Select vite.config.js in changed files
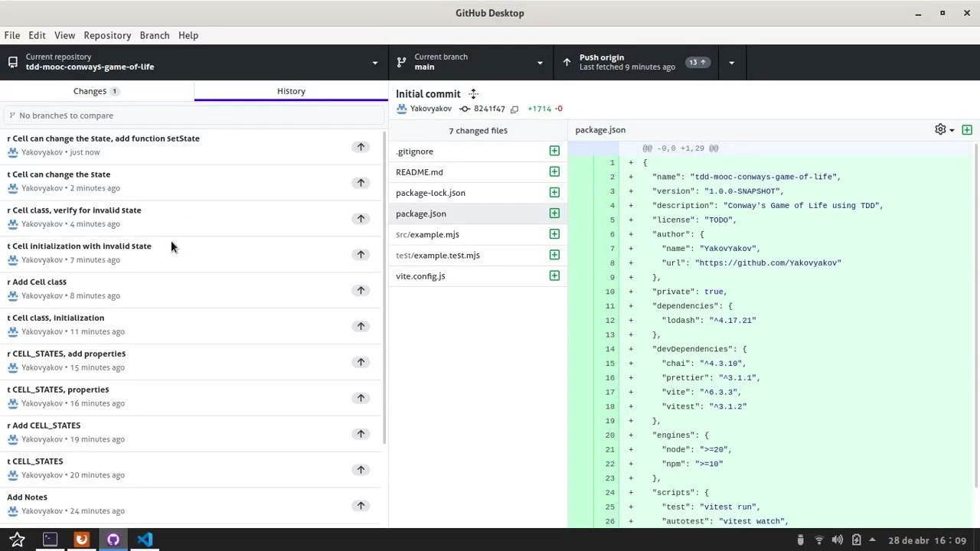980x551 pixels. [x=478, y=275]
